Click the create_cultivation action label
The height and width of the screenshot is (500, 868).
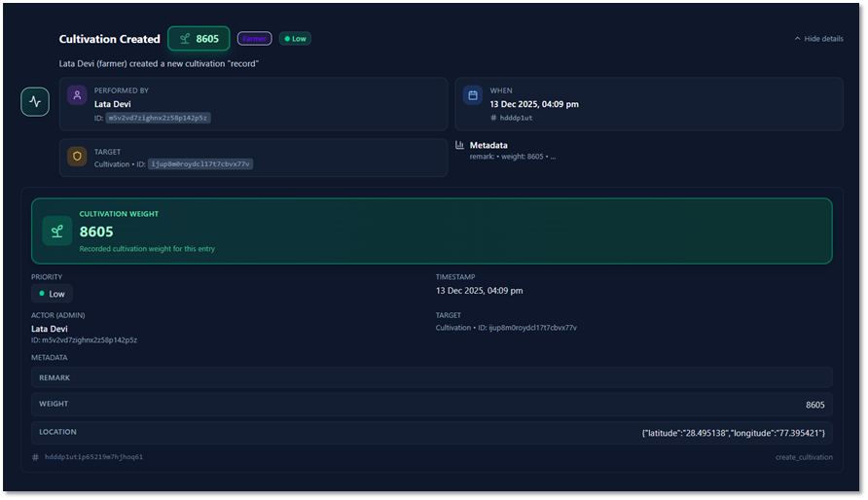[804, 456]
